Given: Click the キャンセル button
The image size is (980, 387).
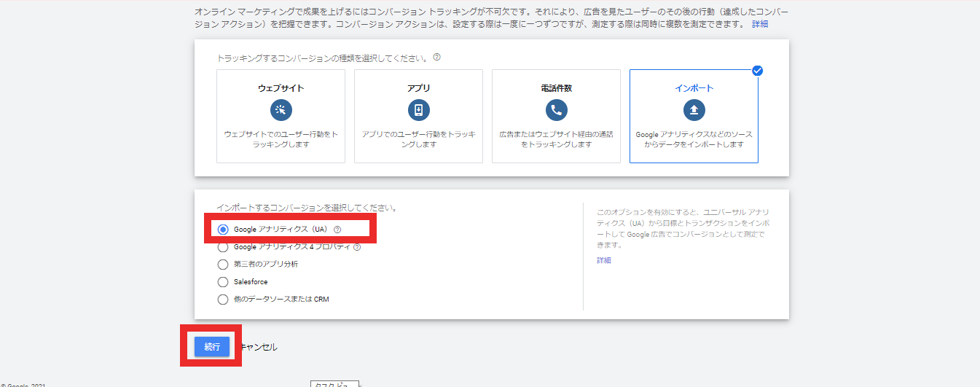Looking at the screenshot, I should pyautogui.click(x=259, y=347).
